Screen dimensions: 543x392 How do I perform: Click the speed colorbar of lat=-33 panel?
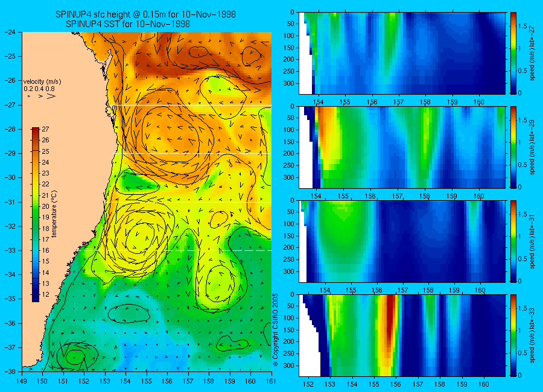(513, 335)
